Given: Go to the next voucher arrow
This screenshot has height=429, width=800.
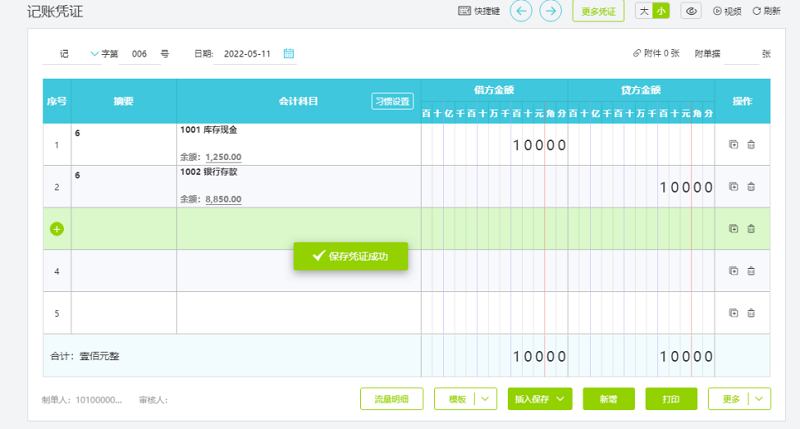Looking at the screenshot, I should coord(551,11).
